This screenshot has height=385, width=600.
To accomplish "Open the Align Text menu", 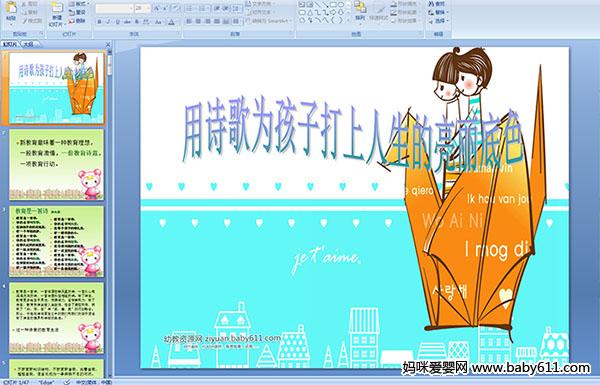I will (262, 12).
